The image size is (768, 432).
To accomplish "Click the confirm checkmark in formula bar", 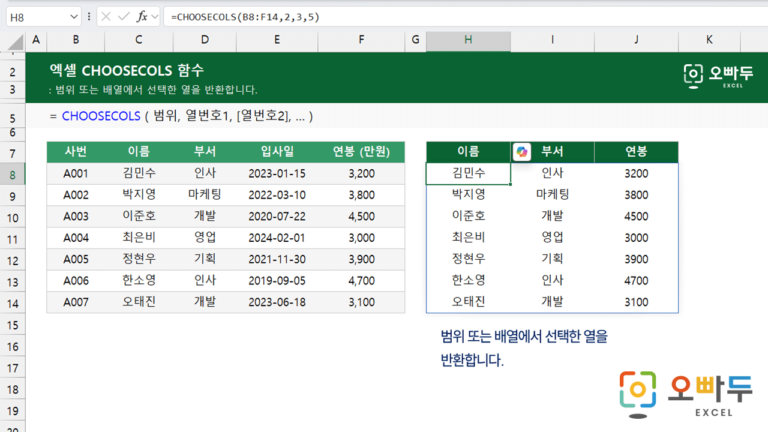I will (123, 17).
